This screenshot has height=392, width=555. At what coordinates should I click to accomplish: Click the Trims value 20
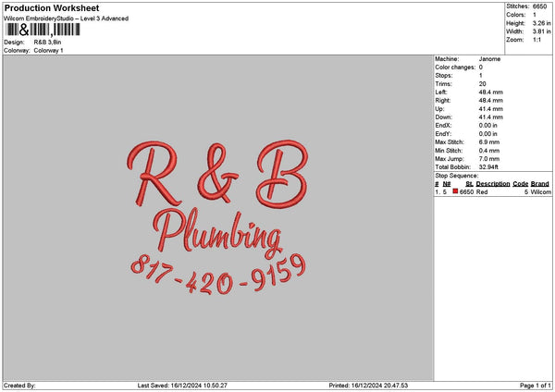click(483, 84)
